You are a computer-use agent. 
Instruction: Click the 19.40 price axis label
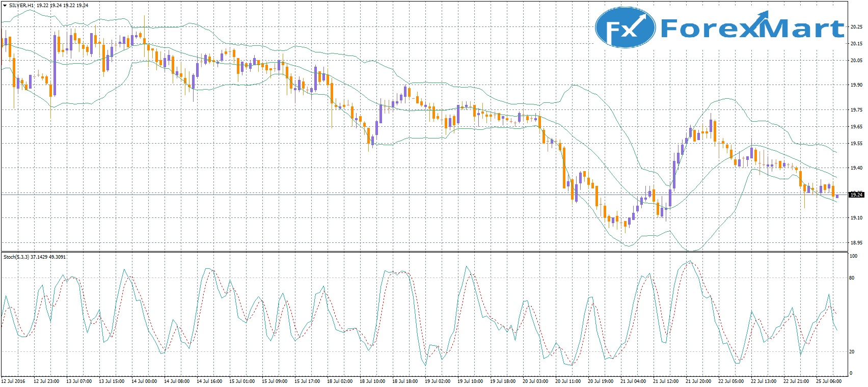pos(856,168)
